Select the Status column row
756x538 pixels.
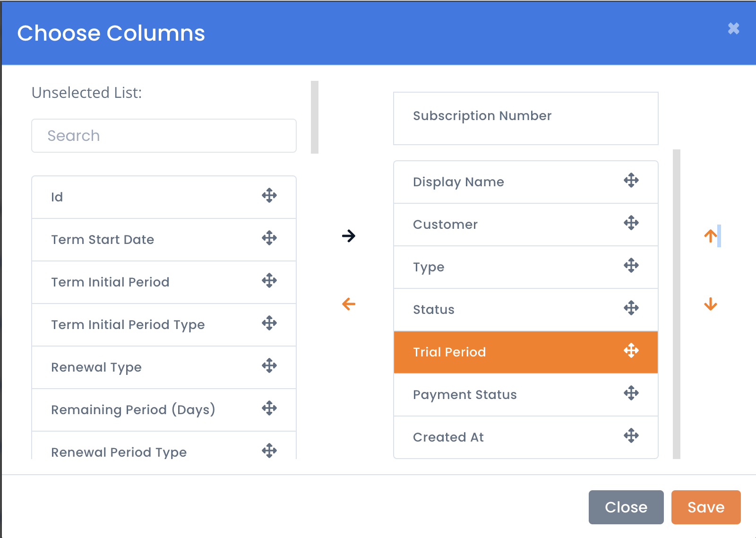tap(526, 310)
